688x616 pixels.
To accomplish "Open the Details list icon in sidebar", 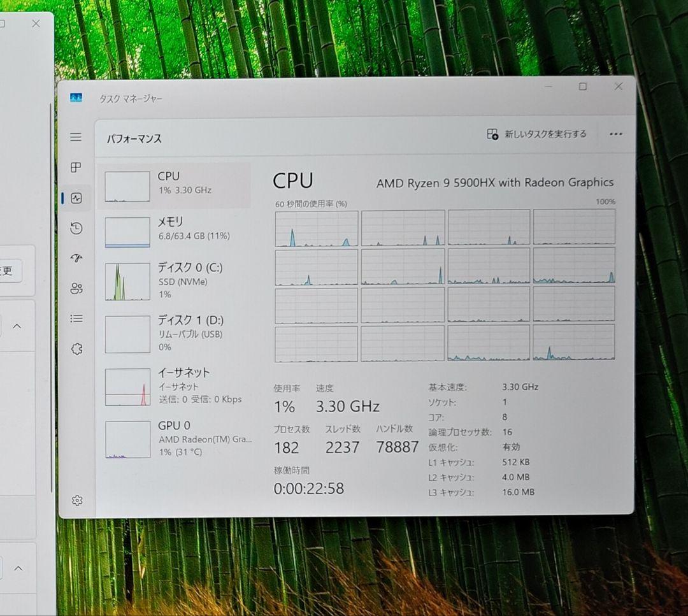I will (x=76, y=319).
